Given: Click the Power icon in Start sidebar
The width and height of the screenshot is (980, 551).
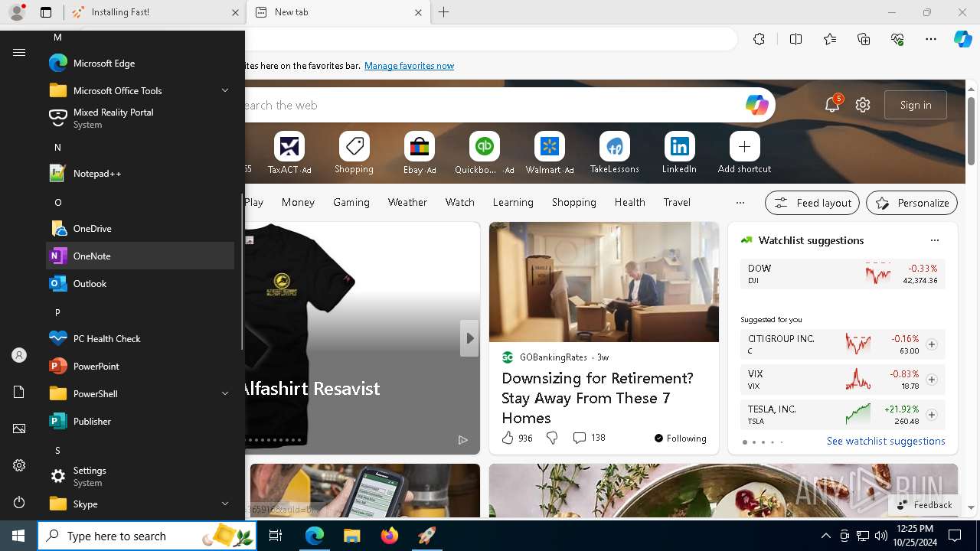Looking at the screenshot, I should (19, 502).
